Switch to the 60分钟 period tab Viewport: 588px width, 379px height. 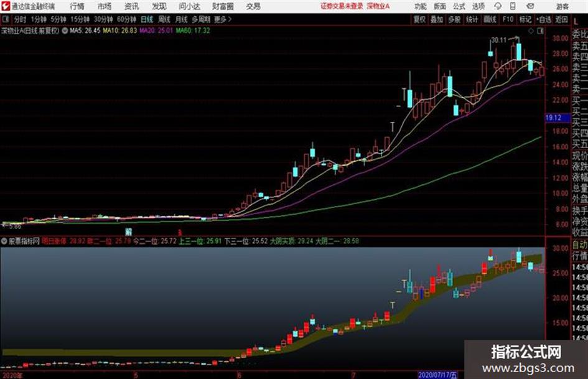tap(127, 19)
